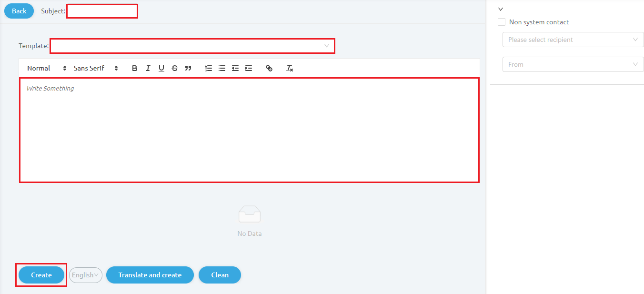The image size is (644, 294).
Task: Click the Back button
Action: pos(19,11)
